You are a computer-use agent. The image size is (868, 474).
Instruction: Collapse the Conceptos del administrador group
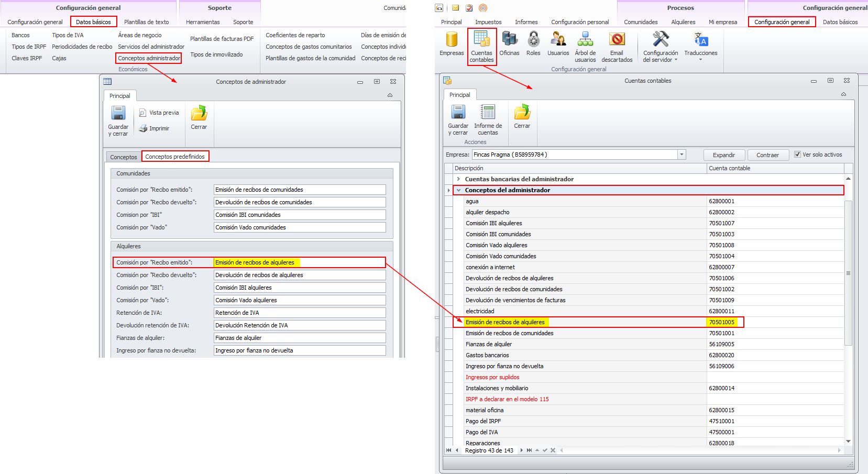[458, 190]
